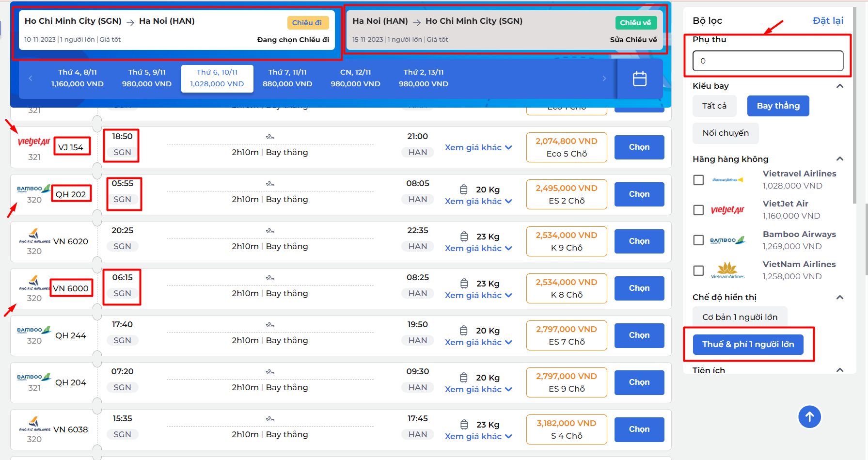Switch to the Ha Noi to Ho Chi Minh return tab
This screenshot has height=460, width=868.
(505, 30)
